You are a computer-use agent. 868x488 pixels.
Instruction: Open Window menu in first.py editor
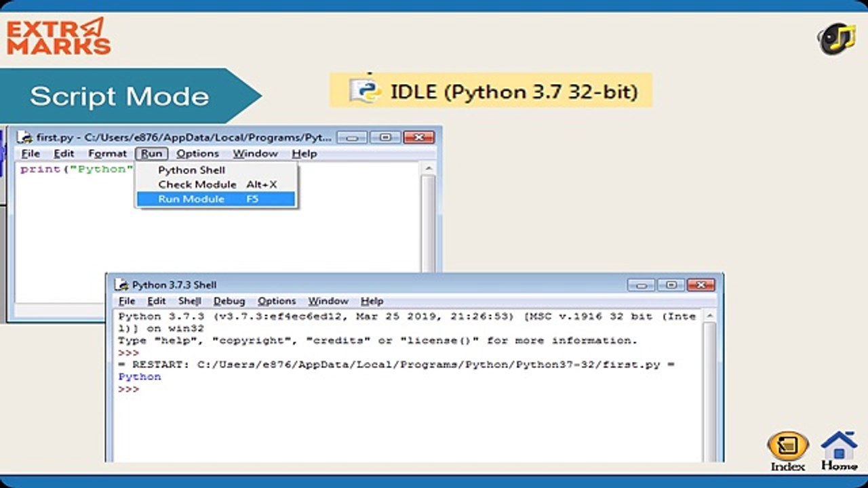coord(255,154)
